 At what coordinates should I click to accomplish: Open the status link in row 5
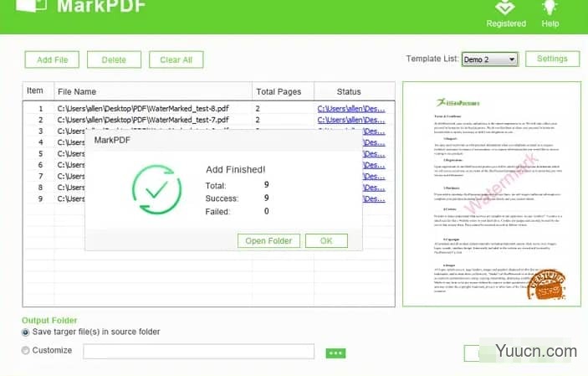(374, 153)
